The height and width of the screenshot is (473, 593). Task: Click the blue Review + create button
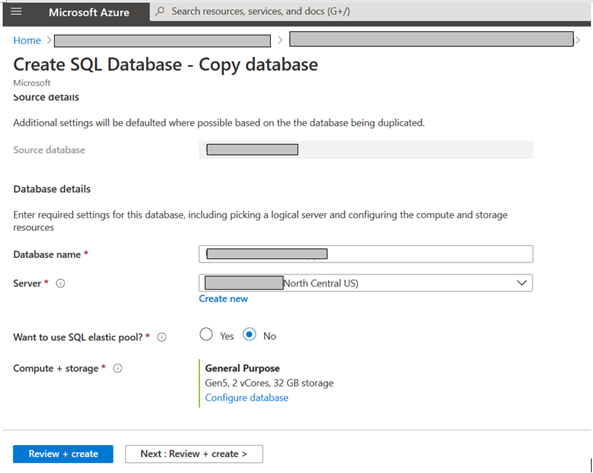coord(63,454)
